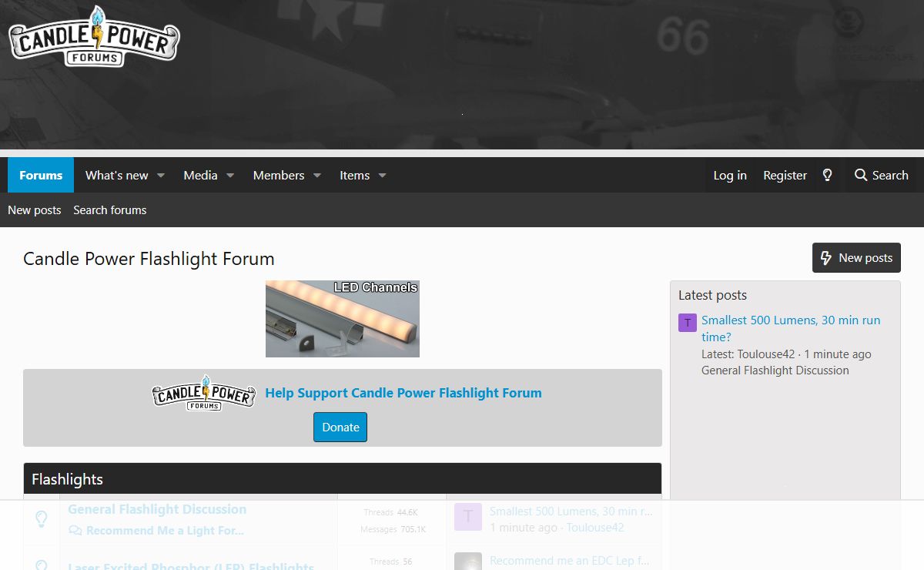Click the '1 minute ago' timestamp in Latest posts
The image size is (924, 570).
tap(838, 354)
